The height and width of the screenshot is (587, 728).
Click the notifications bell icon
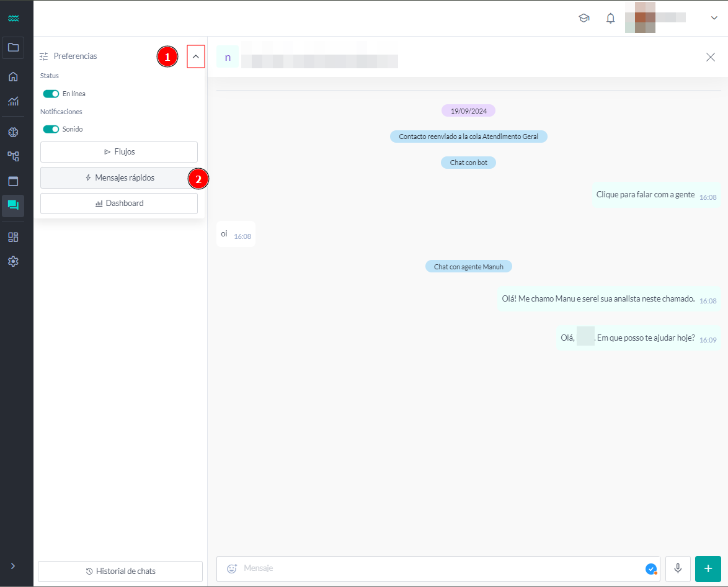[610, 18]
